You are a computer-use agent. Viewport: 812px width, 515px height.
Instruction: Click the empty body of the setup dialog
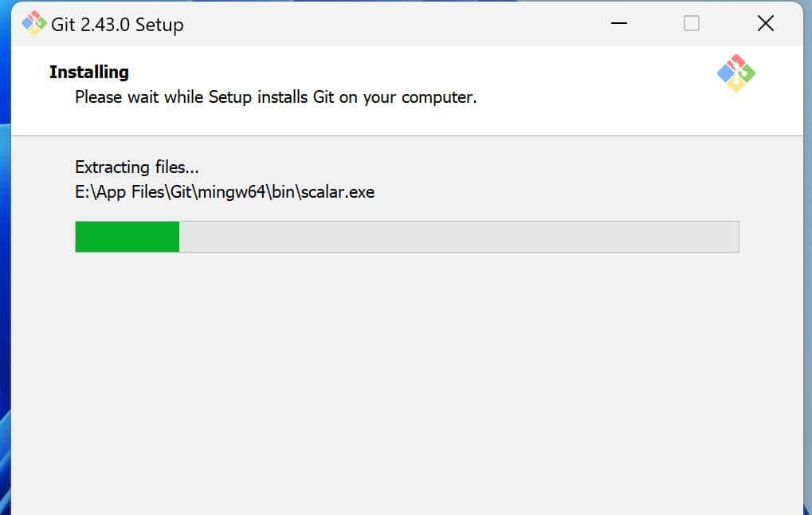pyautogui.click(x=398, y=375)
